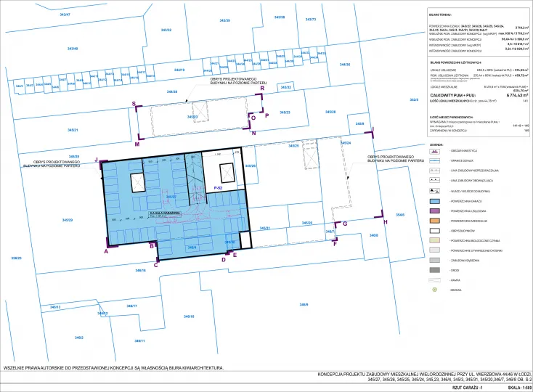Click the Skala 1:500 scale label
The image size is (533, 392).
(521, 387)
